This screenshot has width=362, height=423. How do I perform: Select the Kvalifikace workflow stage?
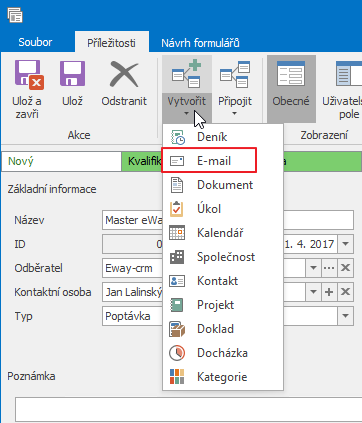[142, 161]
